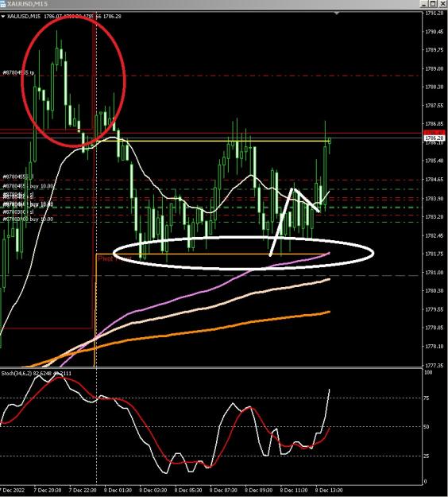Select the #8780455 tp order label

(18, 73)
